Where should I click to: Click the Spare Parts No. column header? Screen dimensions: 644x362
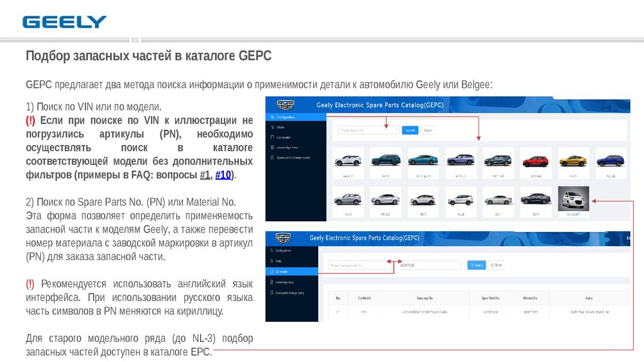coord(491,298)
